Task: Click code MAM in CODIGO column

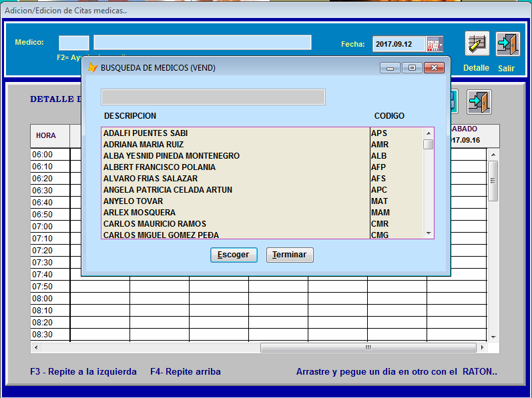Action: pos(380,213)
